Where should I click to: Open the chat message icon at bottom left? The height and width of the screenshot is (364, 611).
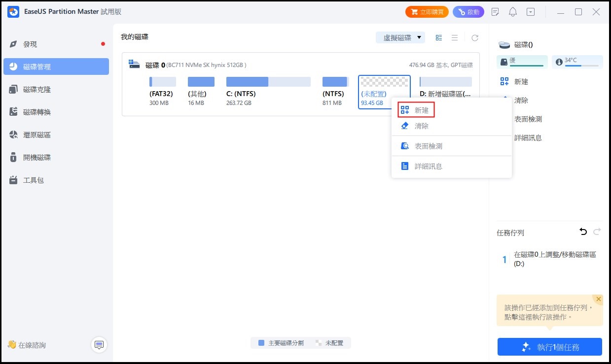pyautogui.click(x=99, y=345)
